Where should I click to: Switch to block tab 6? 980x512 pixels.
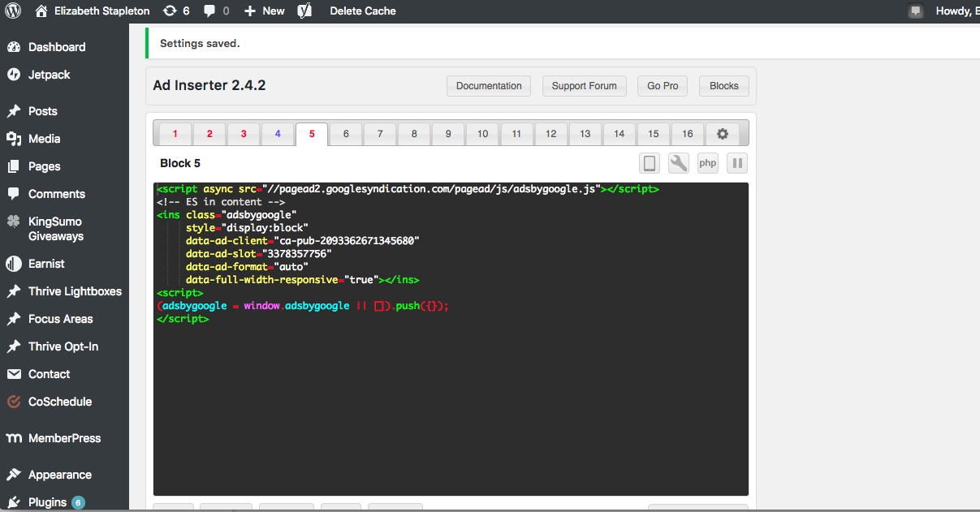point(346,134)
